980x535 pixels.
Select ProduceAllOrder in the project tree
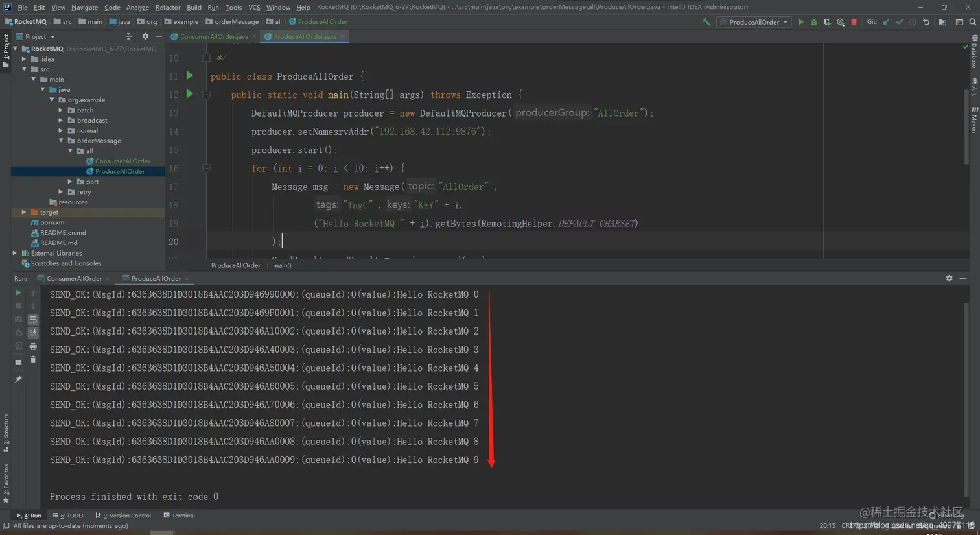click(120, 171)
